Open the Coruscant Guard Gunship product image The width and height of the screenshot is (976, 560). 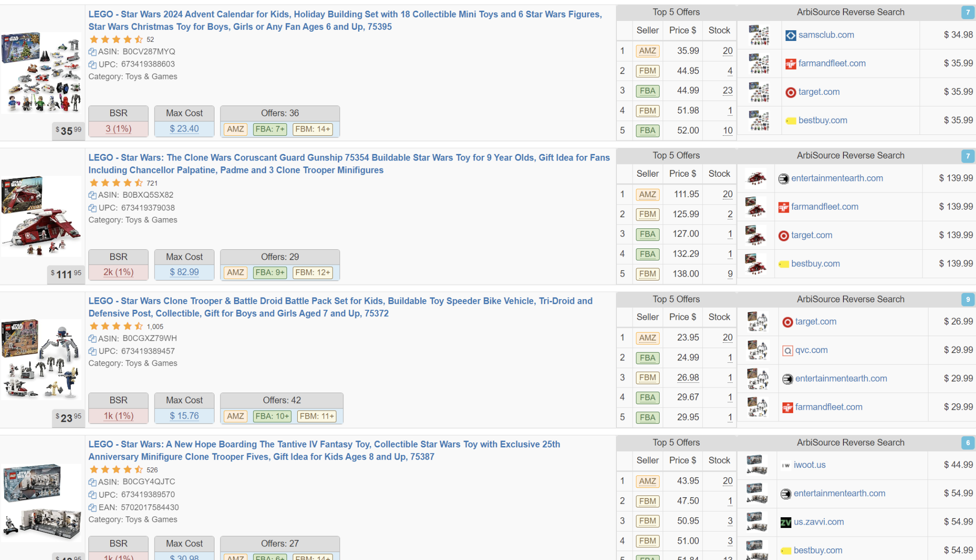pos(41,215)
